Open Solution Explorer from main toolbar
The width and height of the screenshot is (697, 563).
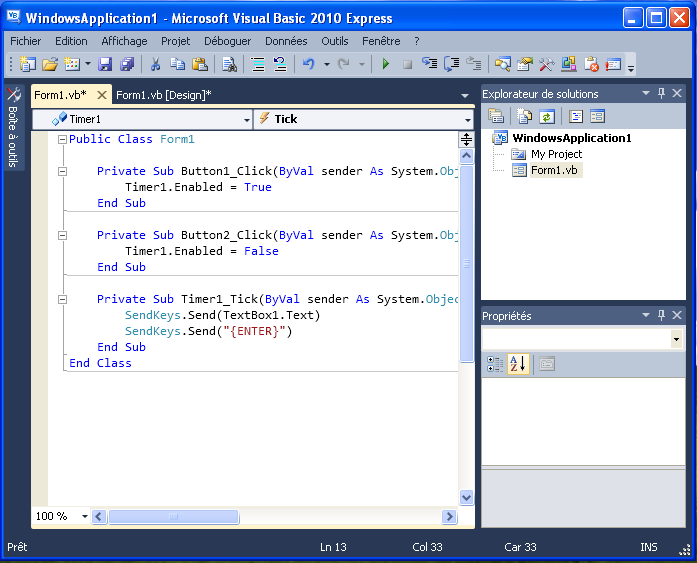(x=502, y=64)
